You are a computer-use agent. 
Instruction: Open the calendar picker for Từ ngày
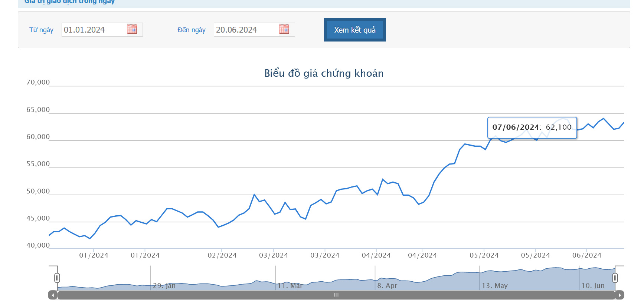132,29
